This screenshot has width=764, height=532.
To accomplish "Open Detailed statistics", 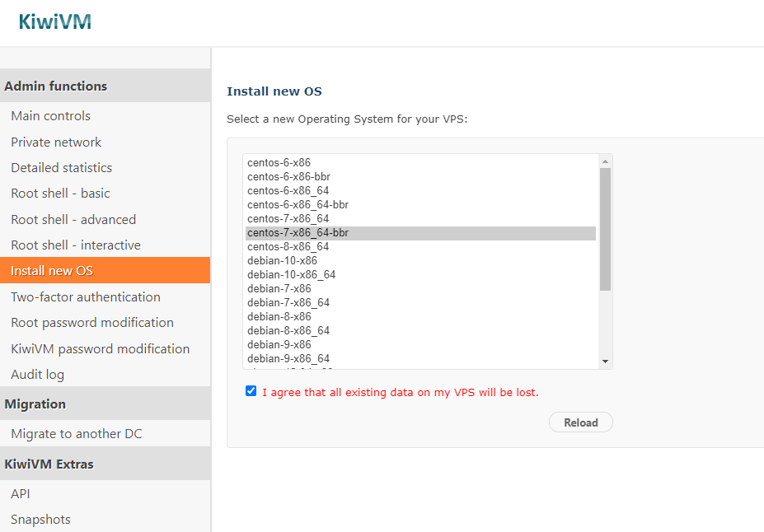I will 61,167.
